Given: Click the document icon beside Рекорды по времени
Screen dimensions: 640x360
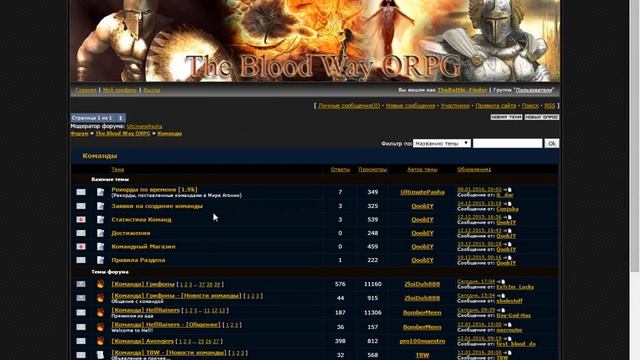Looking at the screenshot, I should [100, 192].
